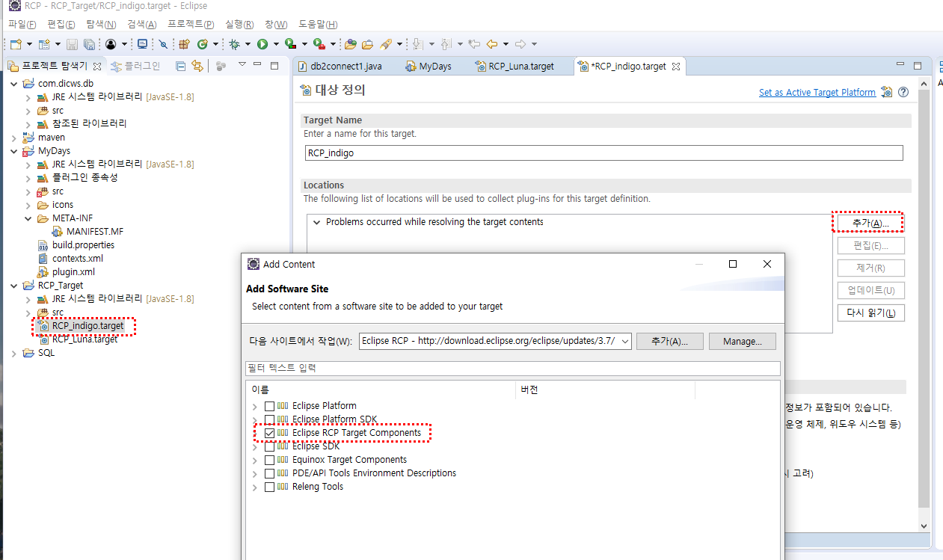Click the round user profile icon
The width and height of the screenshot is (943, 560).
(x=111, y=44)
